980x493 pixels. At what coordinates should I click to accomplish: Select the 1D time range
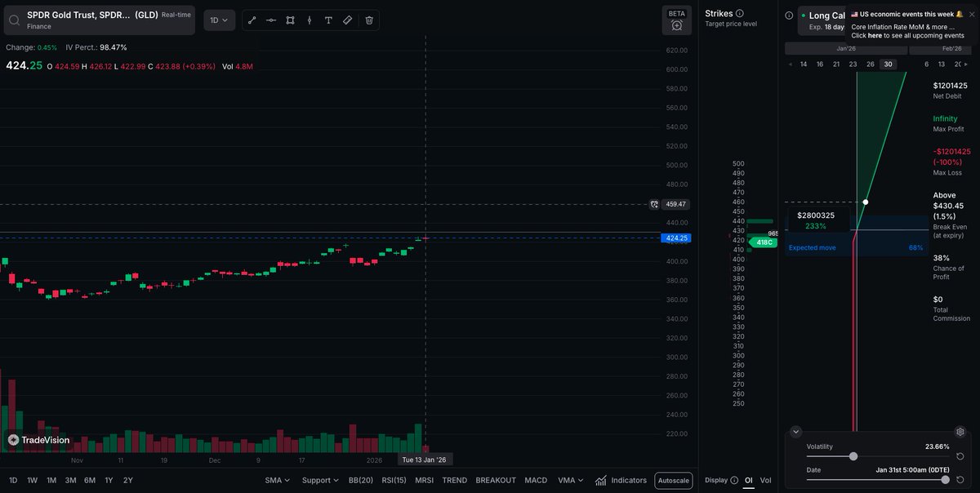[x=13, y=481]
